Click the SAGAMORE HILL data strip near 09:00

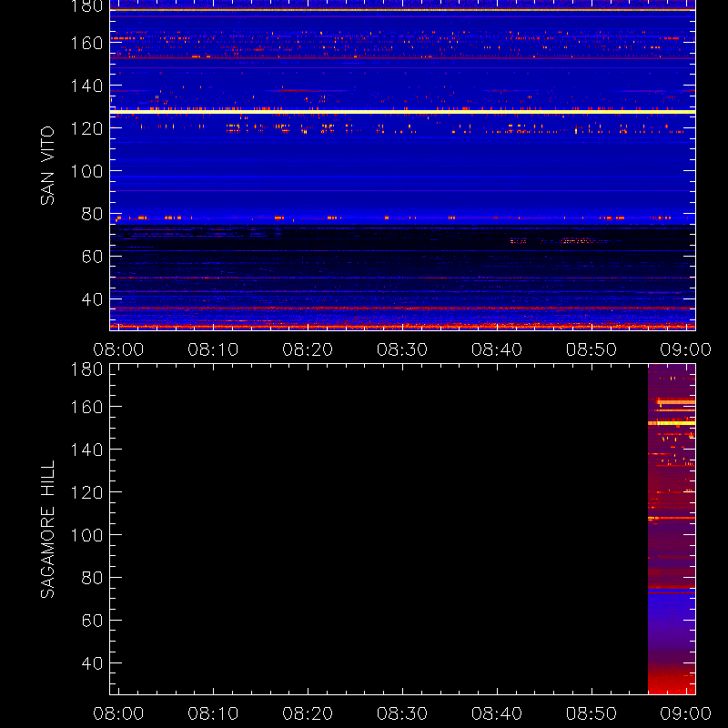point(672,530)
